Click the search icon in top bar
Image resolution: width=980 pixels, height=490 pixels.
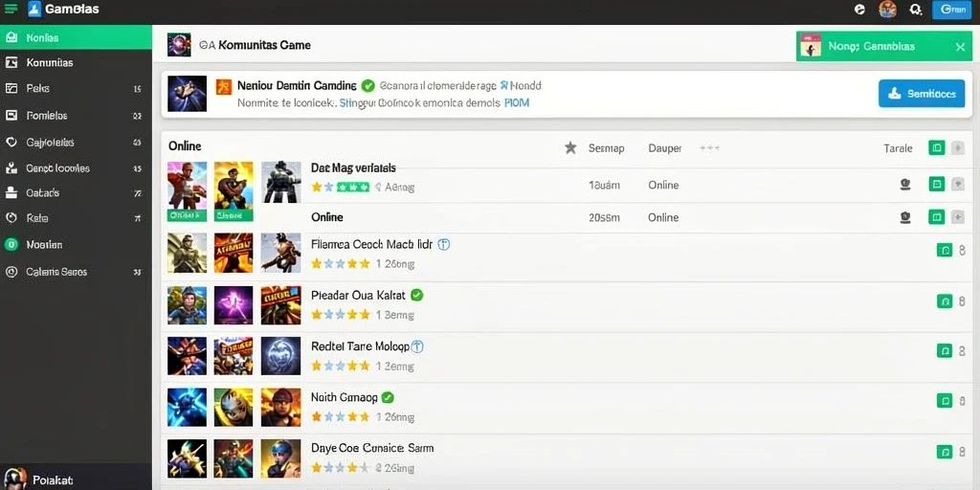[x=916, y=10]
